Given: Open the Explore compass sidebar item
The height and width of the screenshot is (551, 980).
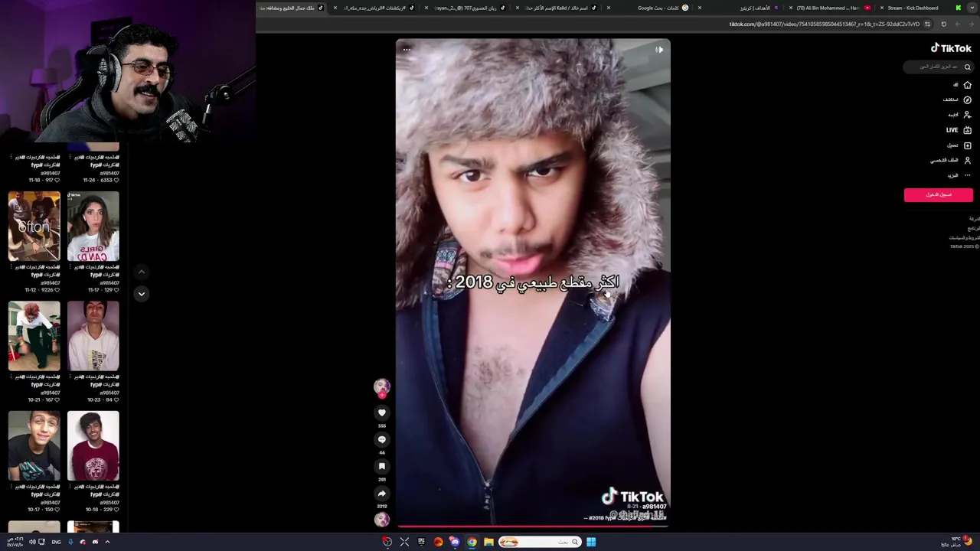Looking at the screenshot, I should pos(957,99).
